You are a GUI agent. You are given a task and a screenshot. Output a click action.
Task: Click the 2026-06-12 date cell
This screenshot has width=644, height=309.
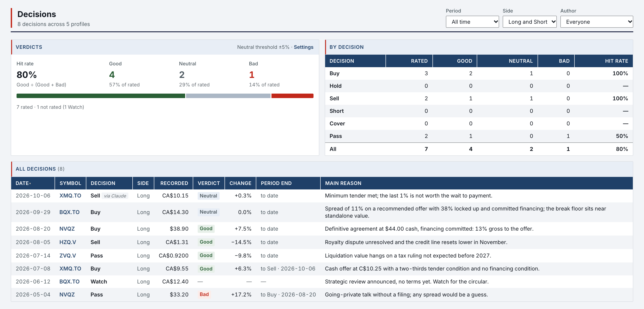(x=33, y=281)
